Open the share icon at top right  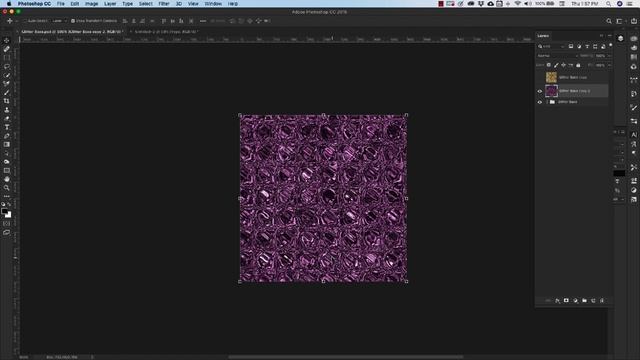(x=633, y=21)
